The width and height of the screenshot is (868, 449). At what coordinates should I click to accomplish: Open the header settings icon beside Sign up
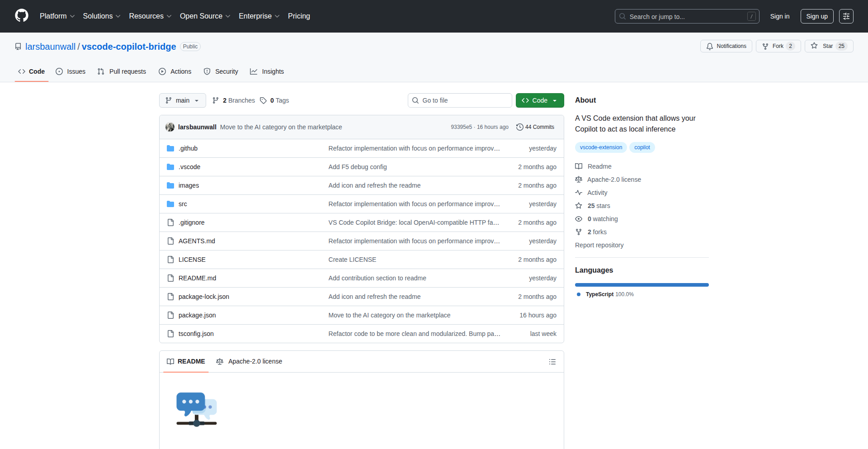pyautogui.click(x=846, y=16)
